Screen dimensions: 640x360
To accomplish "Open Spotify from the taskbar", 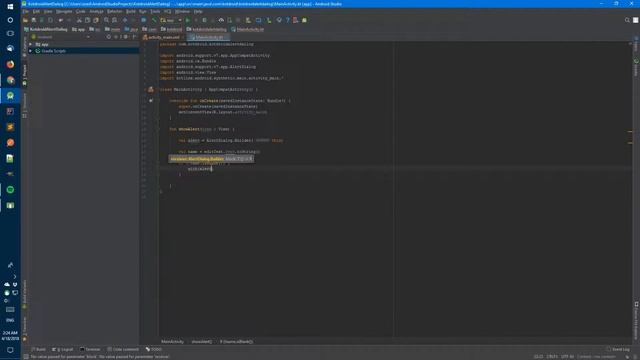I will click(10, 189).
